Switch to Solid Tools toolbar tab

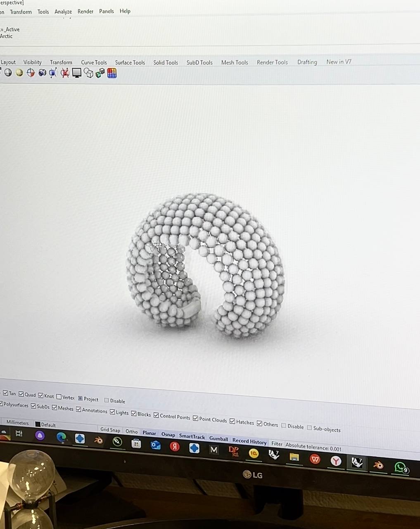click(166, 62)
